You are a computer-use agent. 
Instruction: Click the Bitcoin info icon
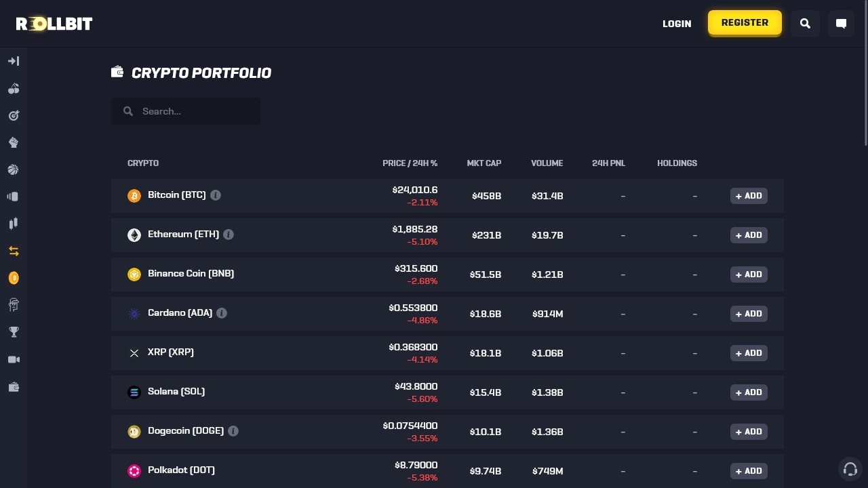tap(216, 195)
